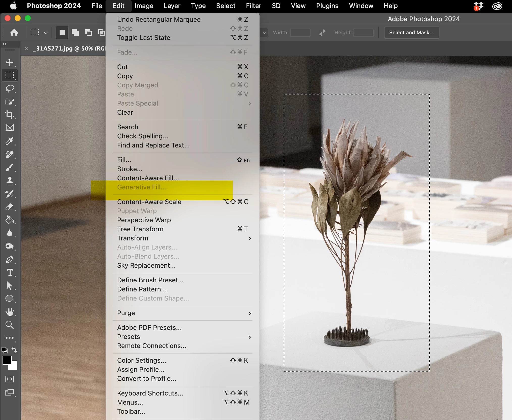Select the Crop tool
This screenshot has width=512, height=420.
(x=10, y=115)
